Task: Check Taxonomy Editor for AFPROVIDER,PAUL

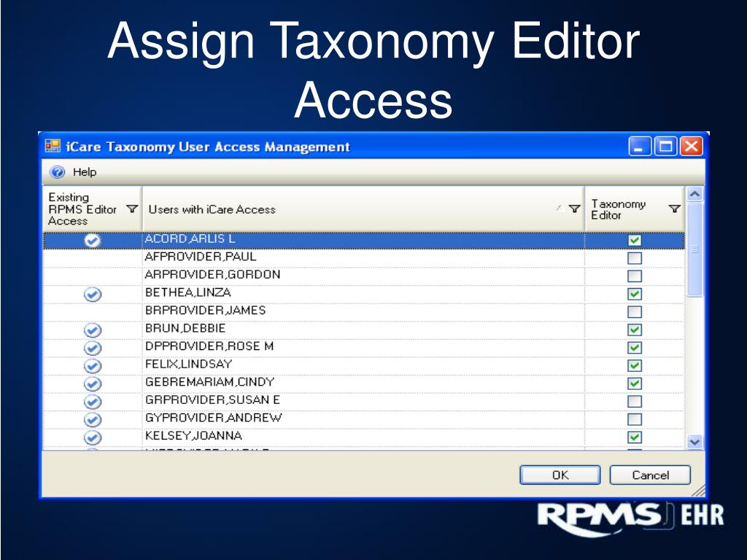Action: (634, 258)
